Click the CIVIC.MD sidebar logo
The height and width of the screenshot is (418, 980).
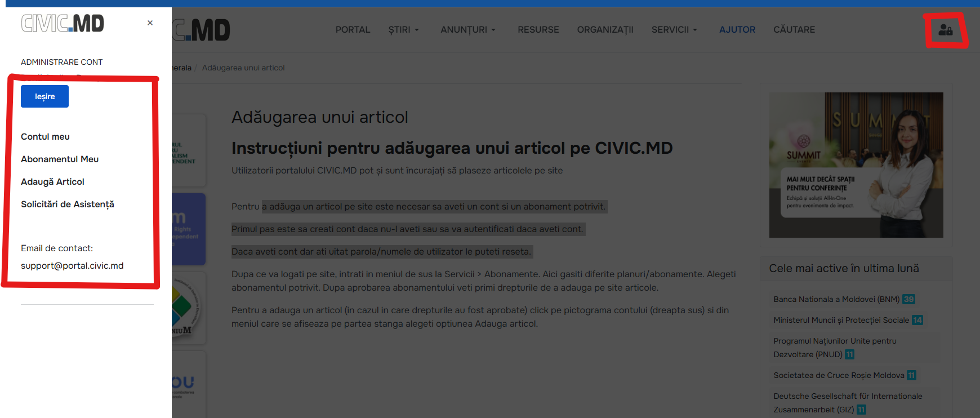[x=63, y=23]
